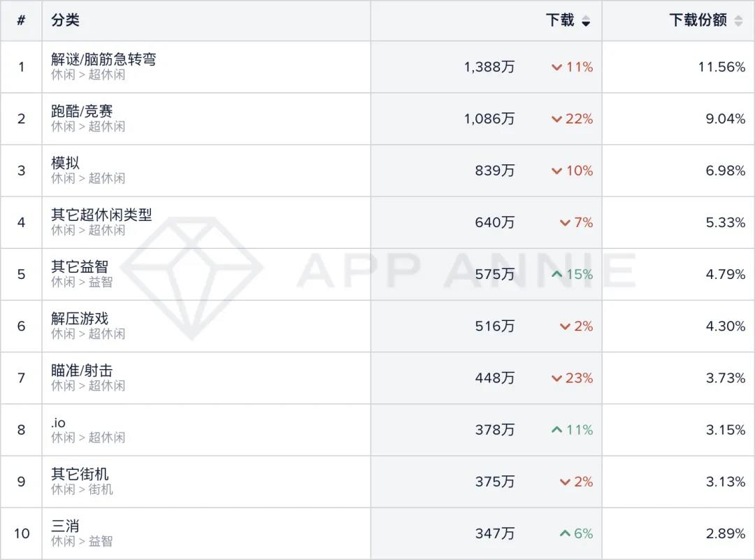Select the # column header
Image resolution: width=755 pixels, height=560 pixels.
(21, 20)
